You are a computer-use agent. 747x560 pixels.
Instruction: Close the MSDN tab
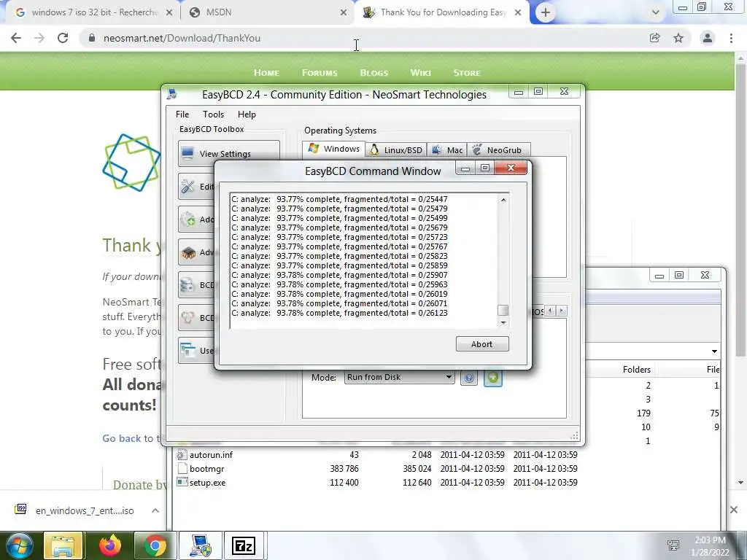point(344,13)
